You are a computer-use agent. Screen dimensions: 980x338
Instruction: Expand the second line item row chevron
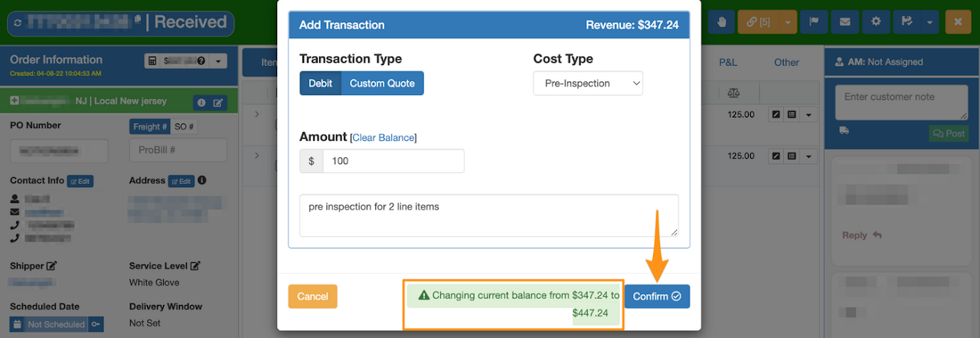(x=257, y=156)
